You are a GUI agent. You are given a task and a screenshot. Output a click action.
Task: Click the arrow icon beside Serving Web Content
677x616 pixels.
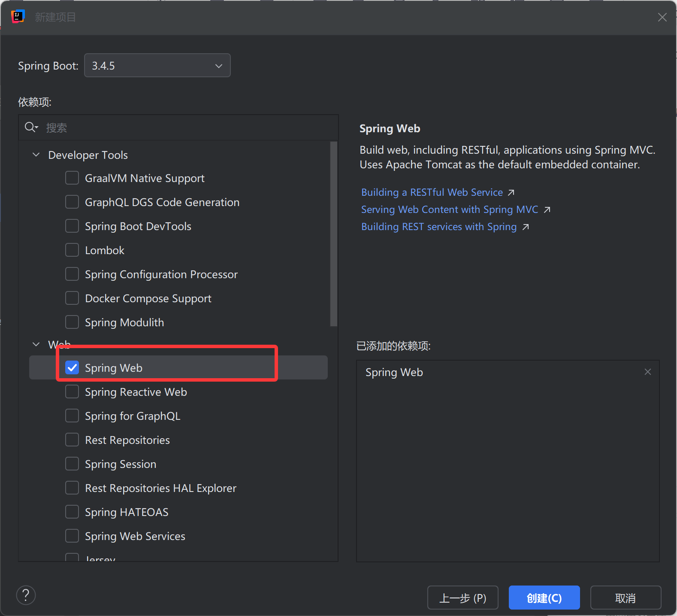pos(547,210)
